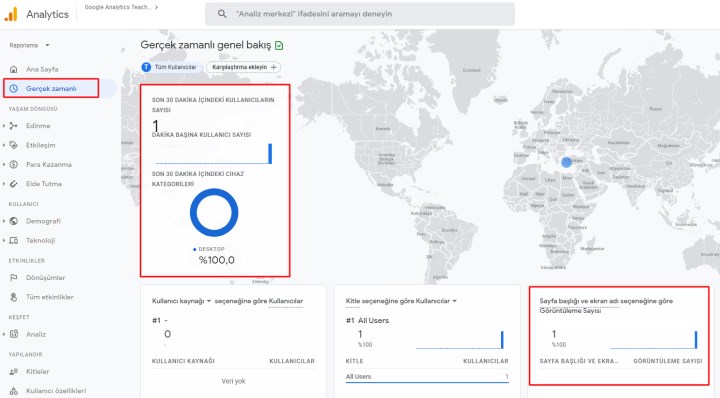This screenshot has height=398, width=720.
Task: Click the SAYFA BAŞLIĞI VE EKRA.. column header
Action: click(579, 361)
